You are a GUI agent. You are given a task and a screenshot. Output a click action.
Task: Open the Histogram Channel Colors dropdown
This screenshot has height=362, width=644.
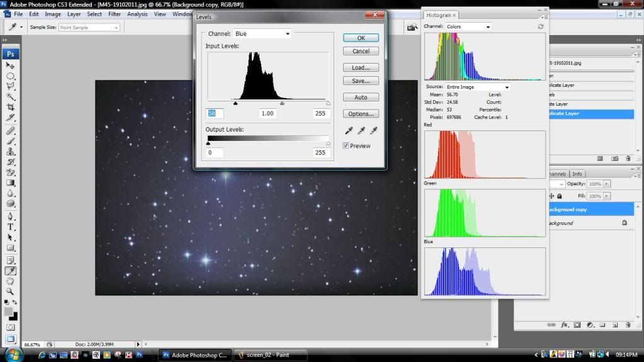468,26
